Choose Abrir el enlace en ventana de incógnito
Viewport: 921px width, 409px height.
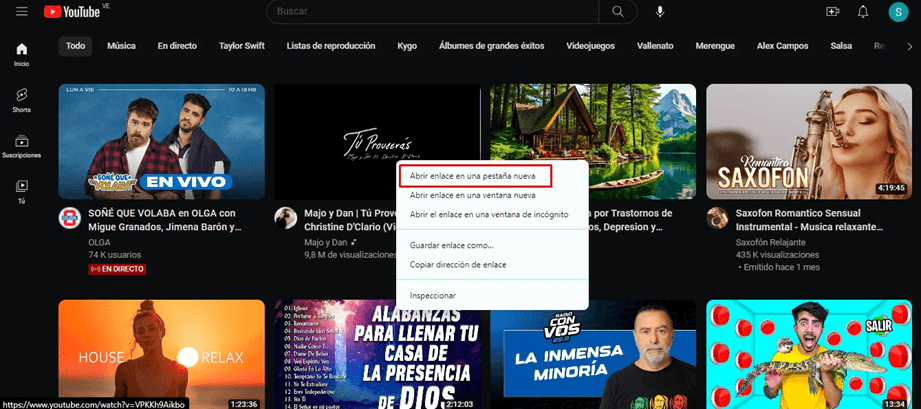[x=492, y=214]
